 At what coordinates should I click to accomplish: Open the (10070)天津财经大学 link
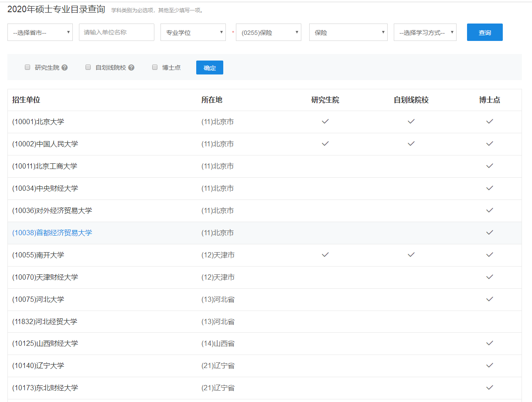45,277
